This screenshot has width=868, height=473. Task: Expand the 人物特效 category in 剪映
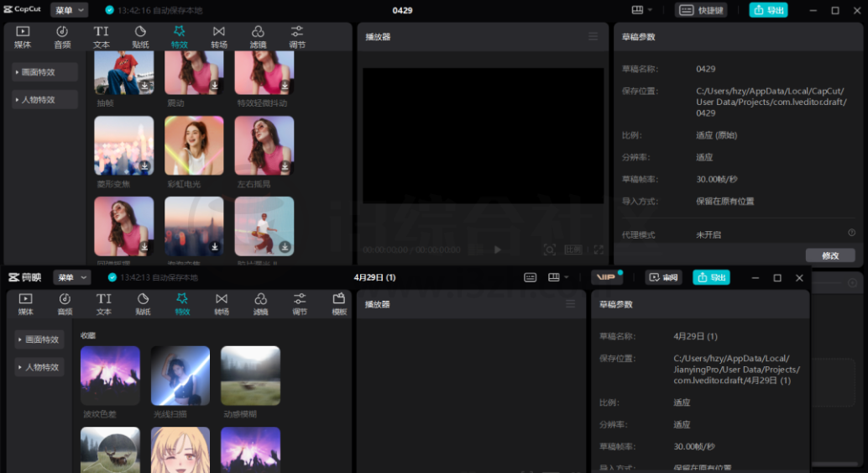pyautogui.click(x=40, y=367)
